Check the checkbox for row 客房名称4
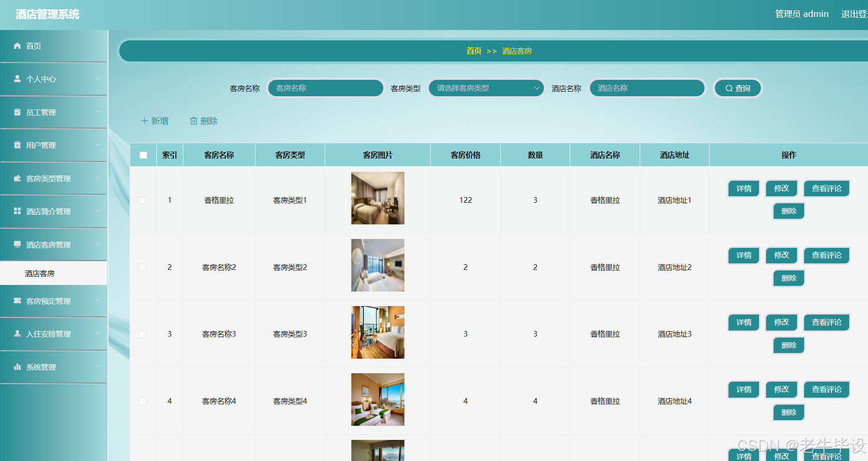 [x=142, y=401]
